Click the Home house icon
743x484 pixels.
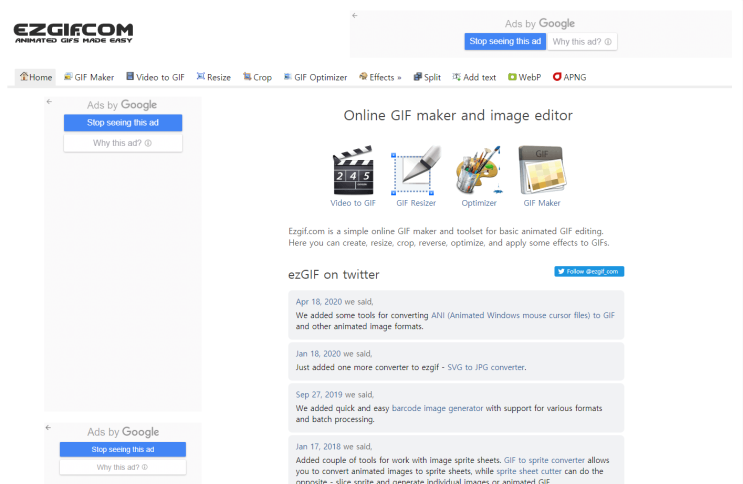[24, 76]
